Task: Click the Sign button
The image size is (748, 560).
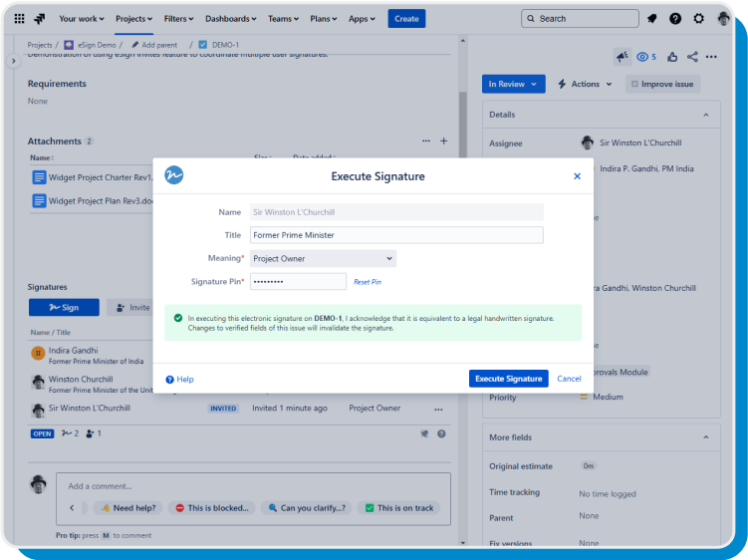Action: point(64,308)
